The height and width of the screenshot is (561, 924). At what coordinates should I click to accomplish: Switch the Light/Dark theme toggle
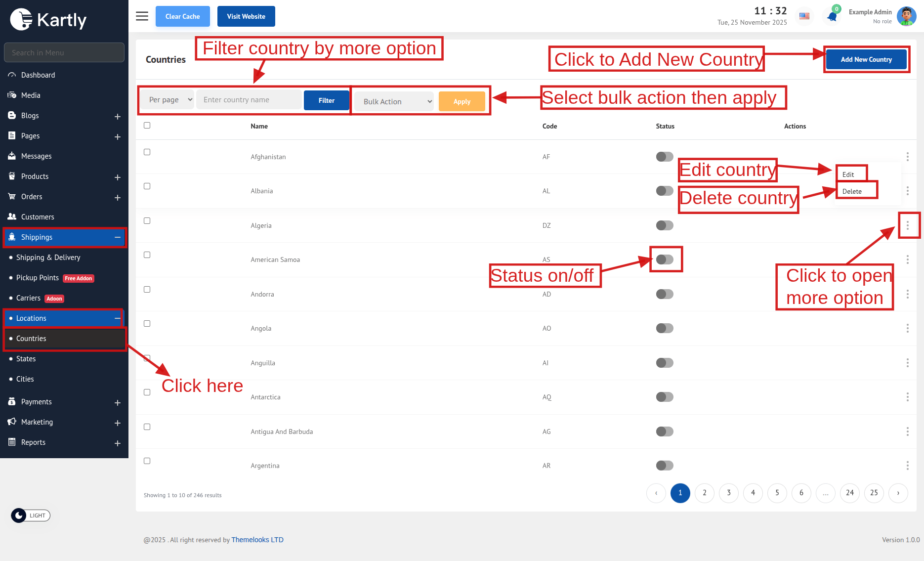31,516
